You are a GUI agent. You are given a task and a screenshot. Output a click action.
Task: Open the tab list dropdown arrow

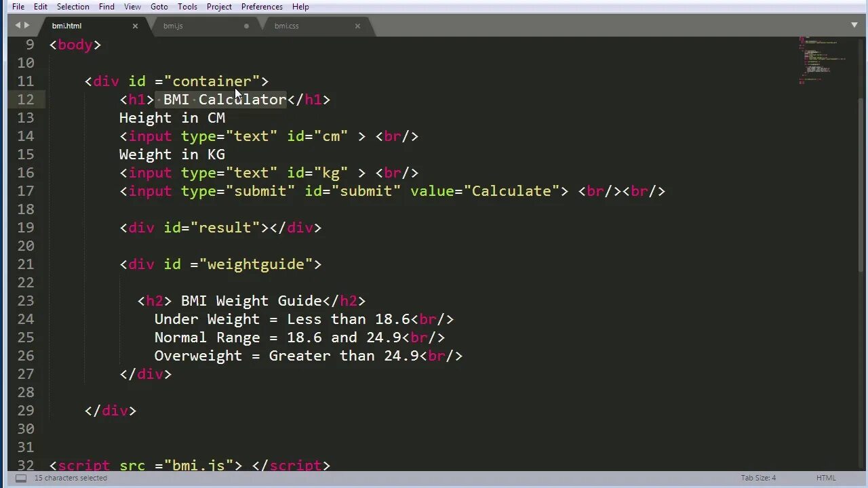854,25
